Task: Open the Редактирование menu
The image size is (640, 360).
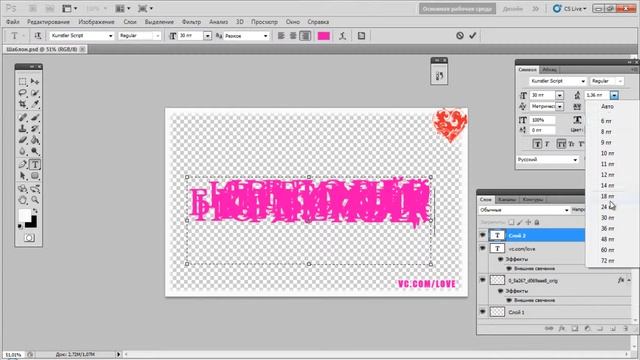Action: pyautogui.click(x=48, y=22)
